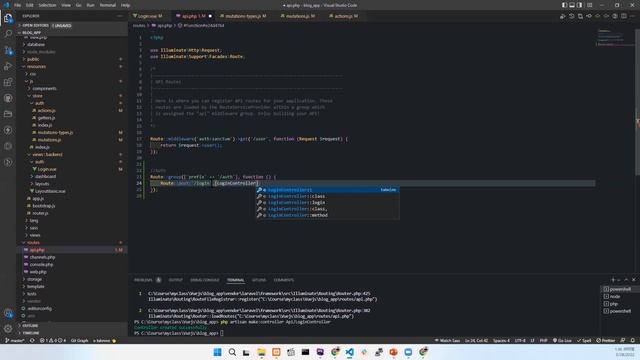Click the Spell status bar item

pos(584,340)
